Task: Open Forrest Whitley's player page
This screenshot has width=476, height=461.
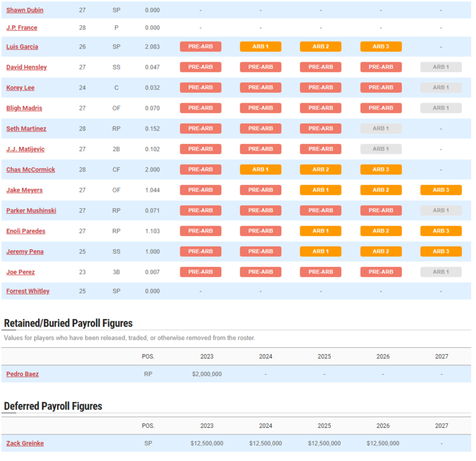Action: [28, 291]
